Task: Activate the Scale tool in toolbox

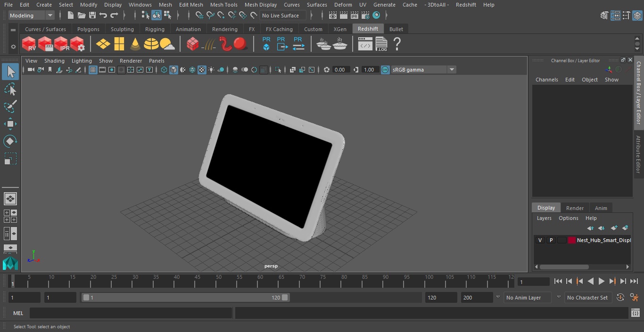Action: [x=10, y=158]
